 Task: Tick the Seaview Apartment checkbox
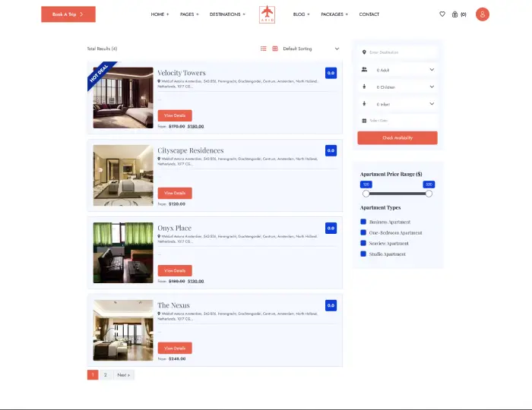[x=363, y=243]
